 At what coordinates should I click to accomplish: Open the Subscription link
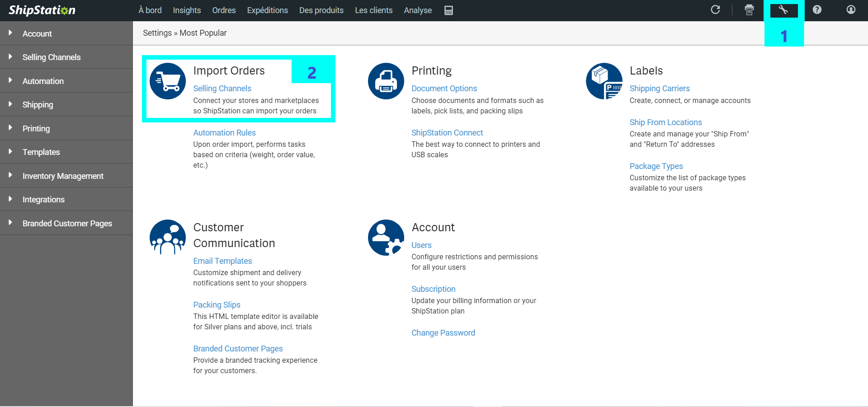coord(433,289)
